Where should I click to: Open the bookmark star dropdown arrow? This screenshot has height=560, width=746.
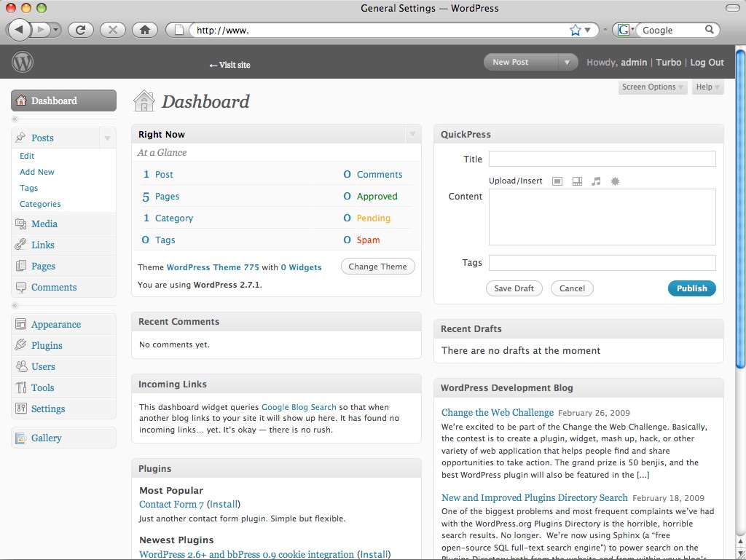tap(588, 30)
